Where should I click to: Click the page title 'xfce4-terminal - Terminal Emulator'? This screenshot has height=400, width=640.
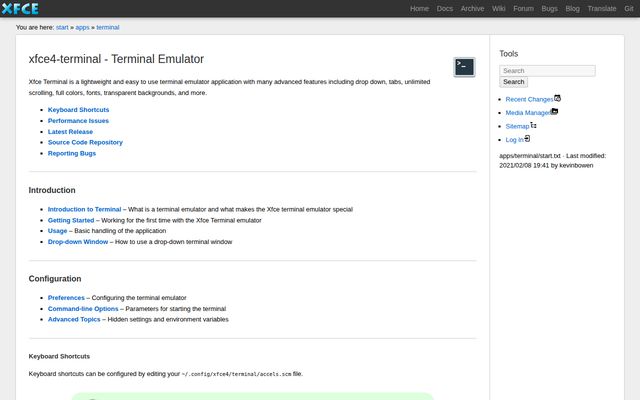point(116,59)
